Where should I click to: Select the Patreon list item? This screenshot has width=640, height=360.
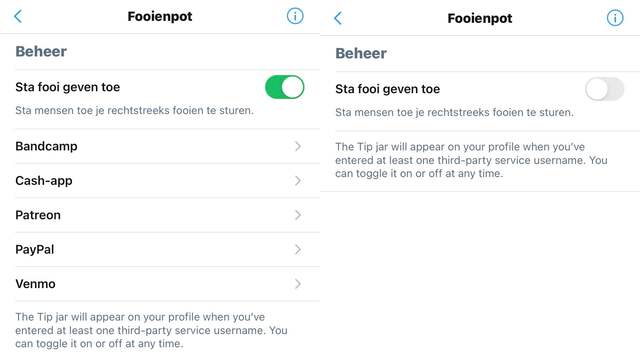point(167,215)
